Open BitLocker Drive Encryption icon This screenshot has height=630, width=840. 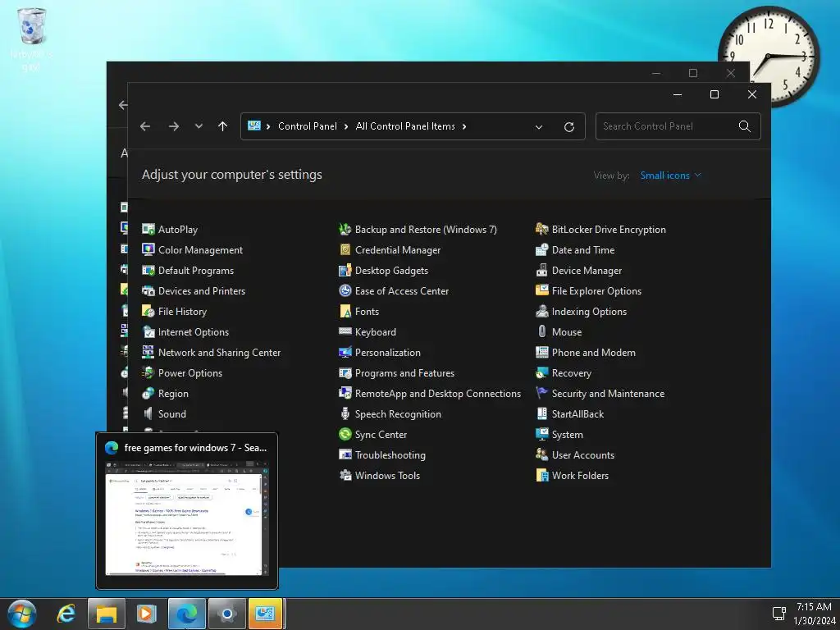(541, 230)
